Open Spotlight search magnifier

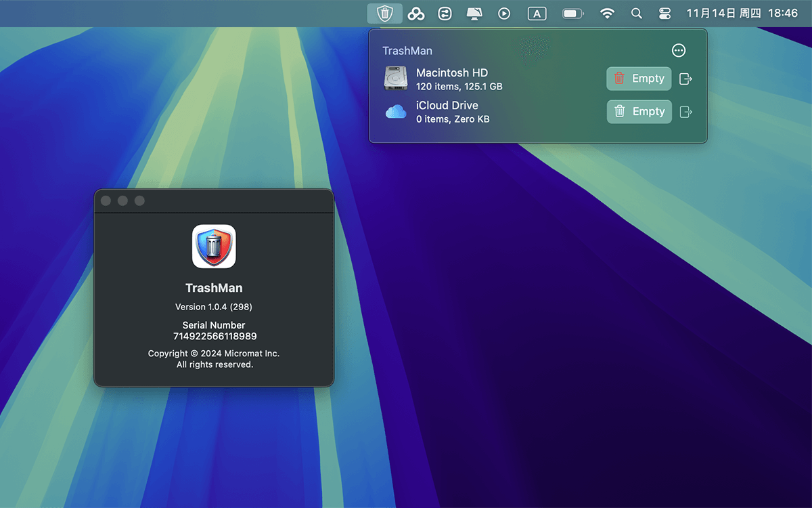coord(636,14)
